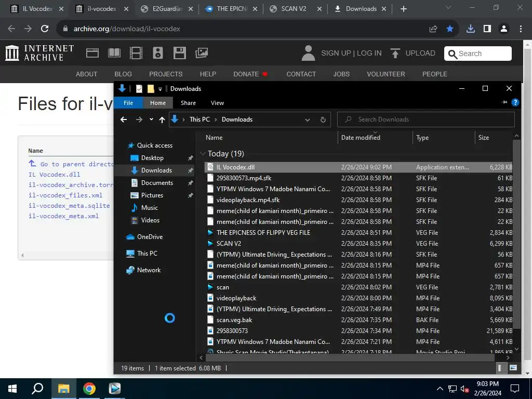This screenshot has height=399, width=532.
Task: Open Chrome tab search chevron
Action: 448,7
